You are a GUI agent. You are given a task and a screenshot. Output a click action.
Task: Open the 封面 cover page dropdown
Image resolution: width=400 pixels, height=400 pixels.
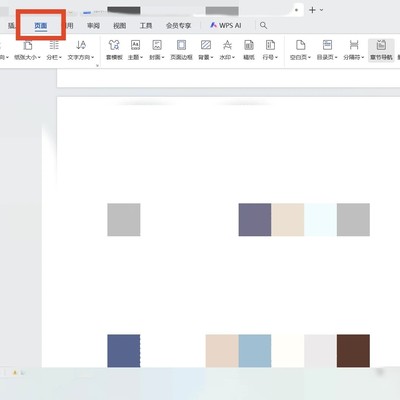point(157,50)
